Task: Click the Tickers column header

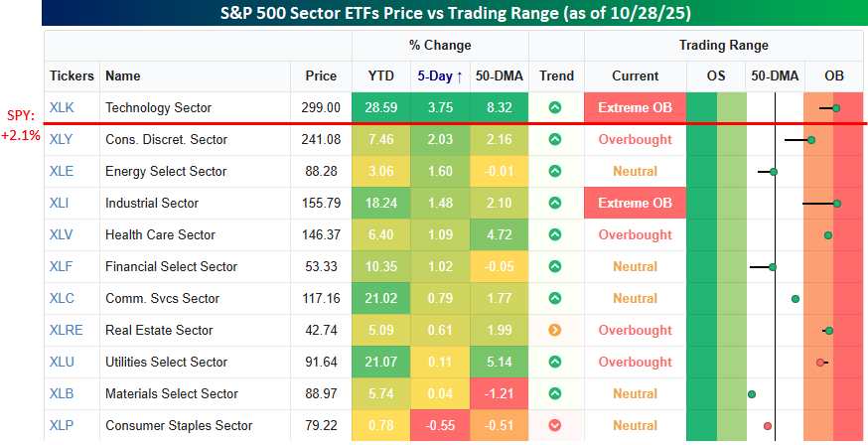Action: [72, 75]
